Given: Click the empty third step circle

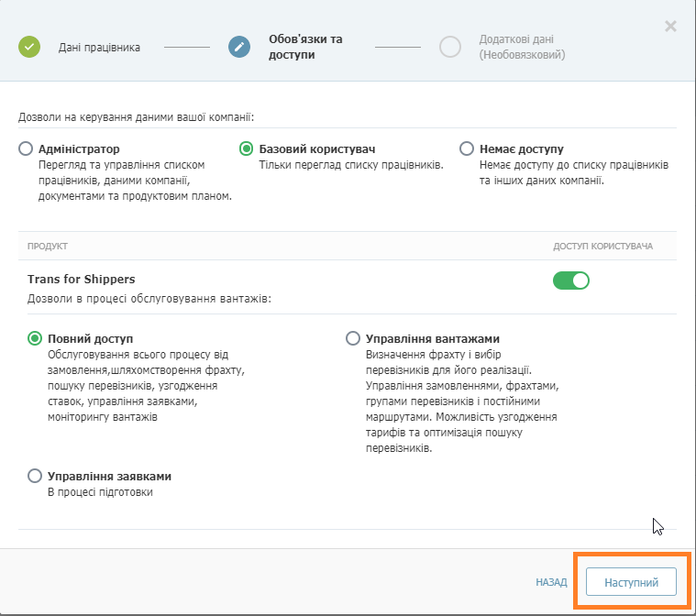Looking at the screenshot, I should pos(450,47).
